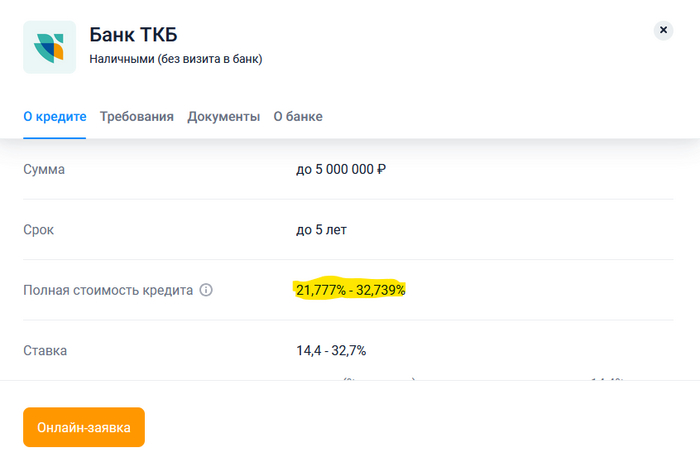Click the Ставка row label
This screenshot has height=467, width=700.
(45, 350)
